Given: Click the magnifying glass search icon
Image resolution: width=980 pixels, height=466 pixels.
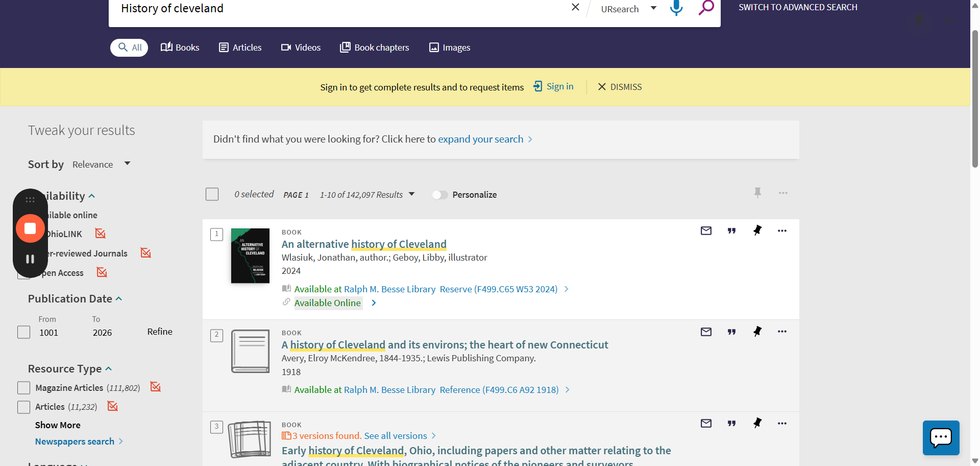Looking at the screenshot, I should coord(706,8).
